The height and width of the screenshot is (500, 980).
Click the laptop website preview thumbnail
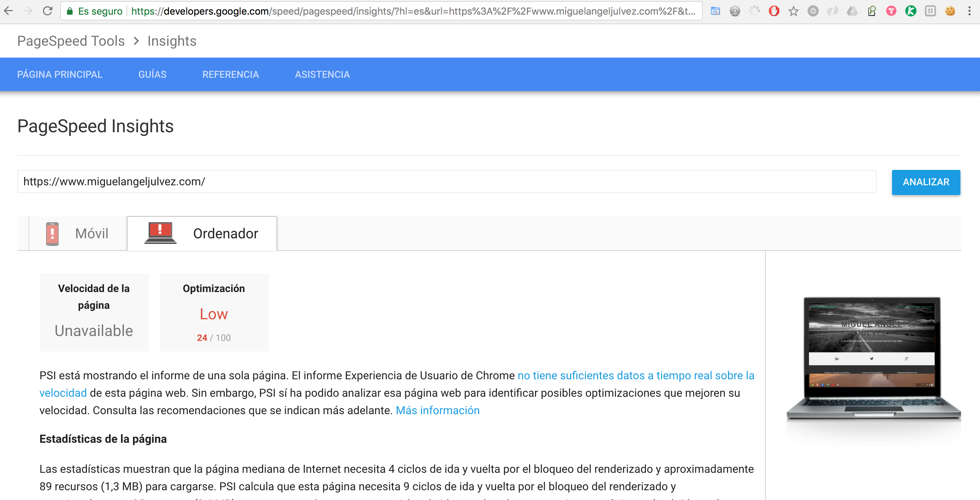[874, 359]
